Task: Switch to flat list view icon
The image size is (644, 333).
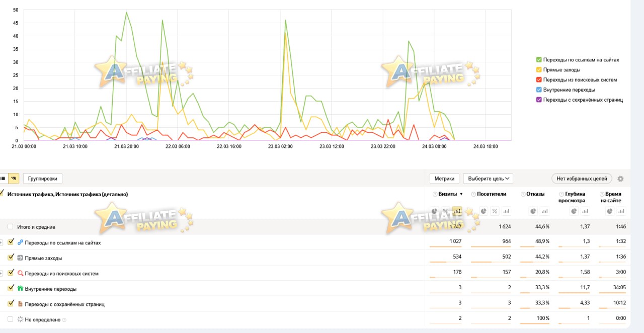Action: click(x=3, y=178)
